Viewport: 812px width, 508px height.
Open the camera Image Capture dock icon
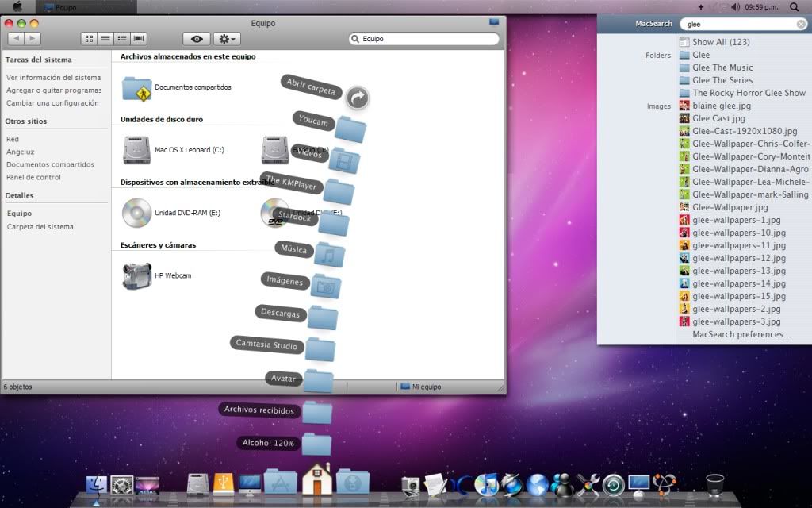[x=410, y=487]
